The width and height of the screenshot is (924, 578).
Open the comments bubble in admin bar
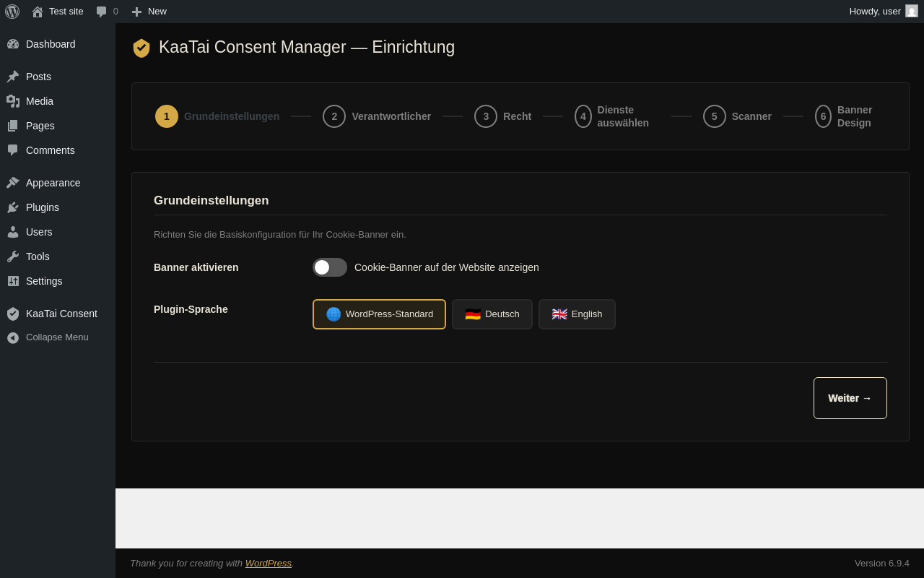pos(107,12)
